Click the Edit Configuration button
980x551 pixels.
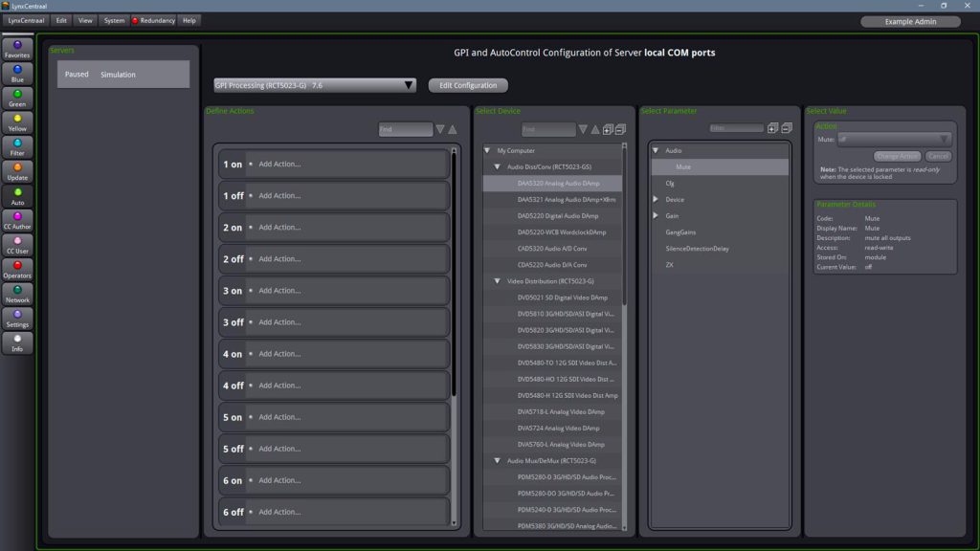[468, 85]
